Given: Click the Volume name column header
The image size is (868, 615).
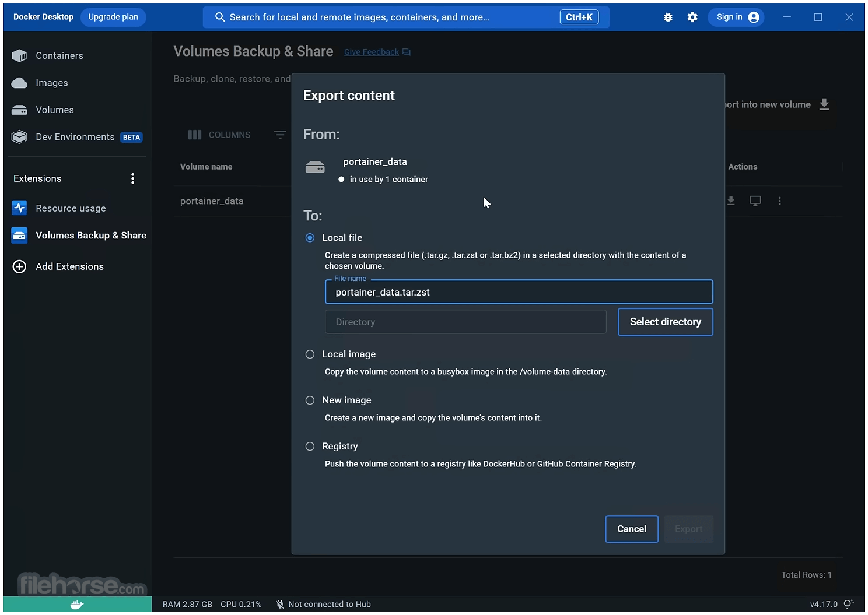Looking at the screenshot, I should [206, 167].
